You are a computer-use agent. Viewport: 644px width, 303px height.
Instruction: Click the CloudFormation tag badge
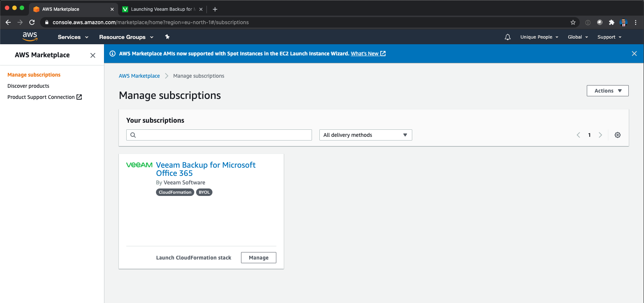[x=175, y=192]
